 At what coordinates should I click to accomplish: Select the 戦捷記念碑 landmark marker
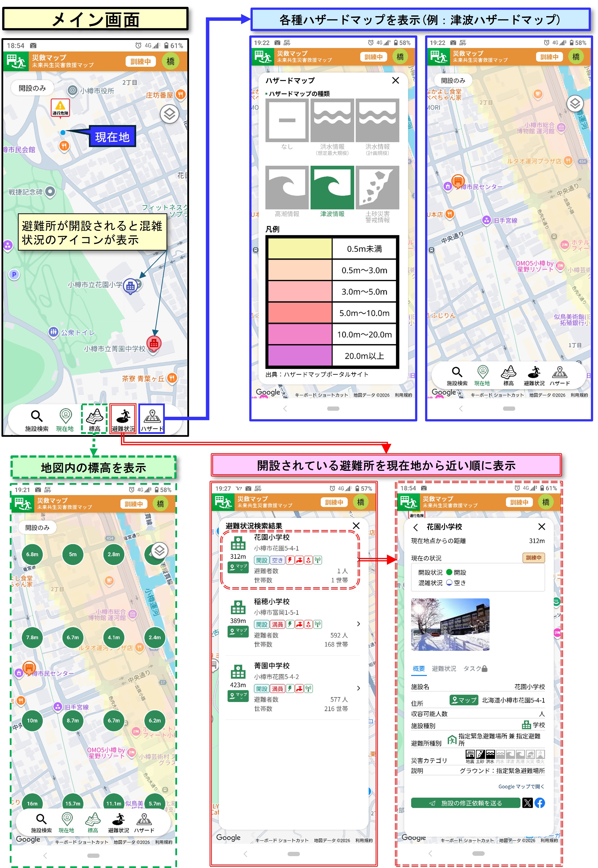click(x=50, y=192)
